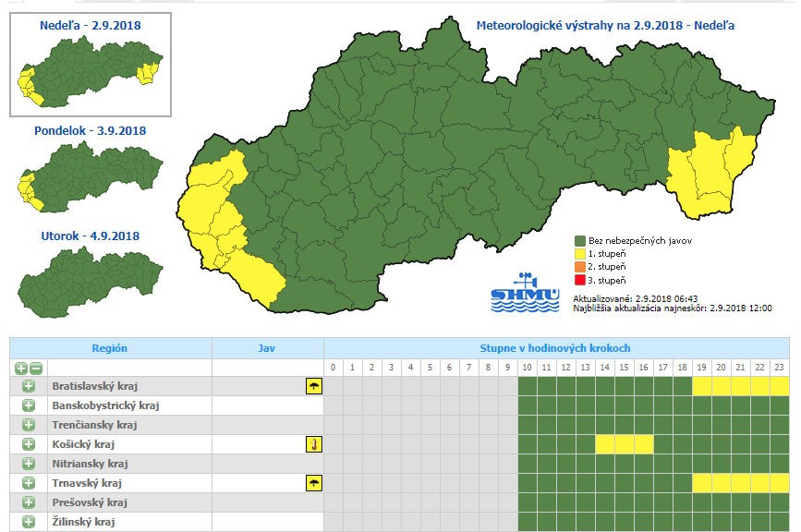Click the rain warning icon for Bratislavský kraj
The width and height of the screenshot is (801, 532).
point(313,386)
